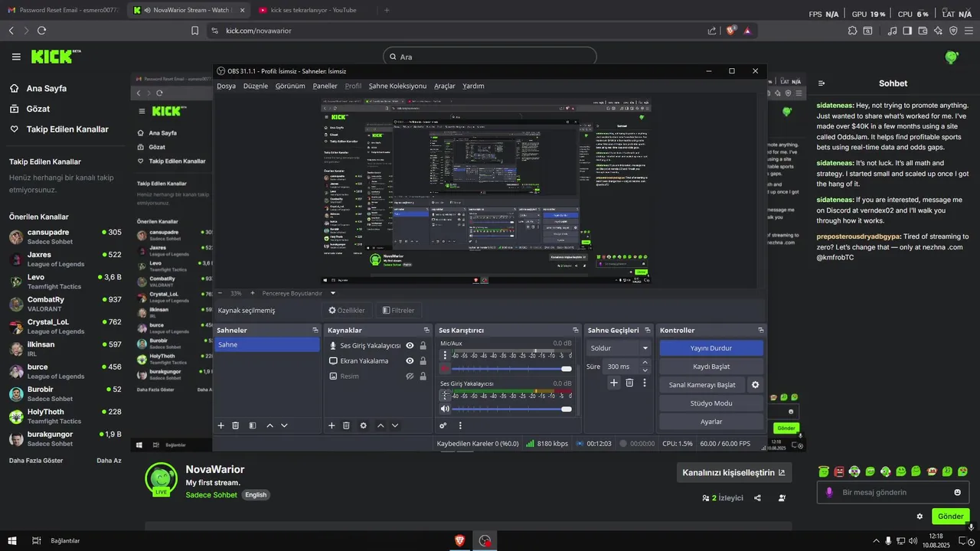This screenshot has height=551, width=980.
Task: Click Sanal Kamerayı Başlat button
Action: point(702,385)
